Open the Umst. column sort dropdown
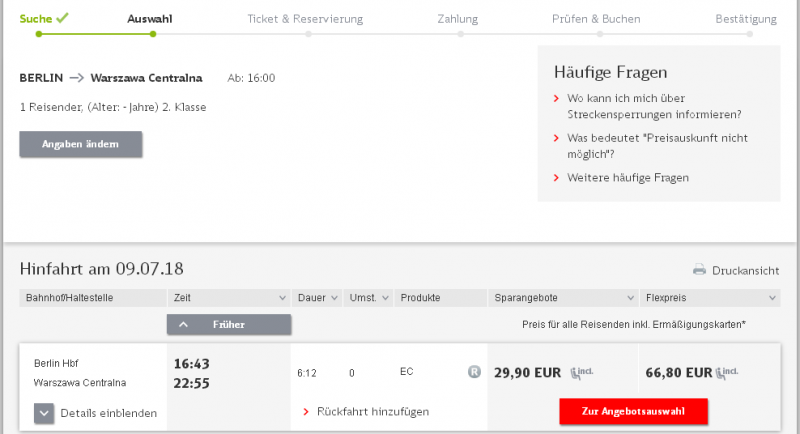Viewport: 800px width, 434px height. (x=385, y=298)
